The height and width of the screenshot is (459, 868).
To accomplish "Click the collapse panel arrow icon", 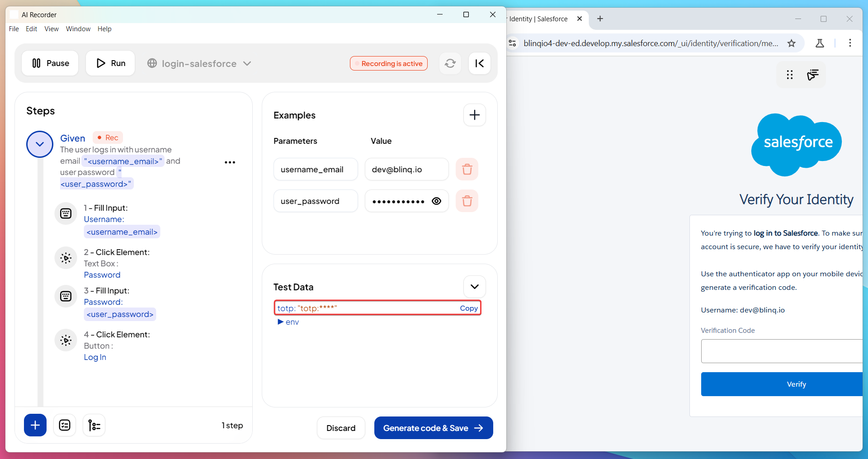I will click(479, 63).
